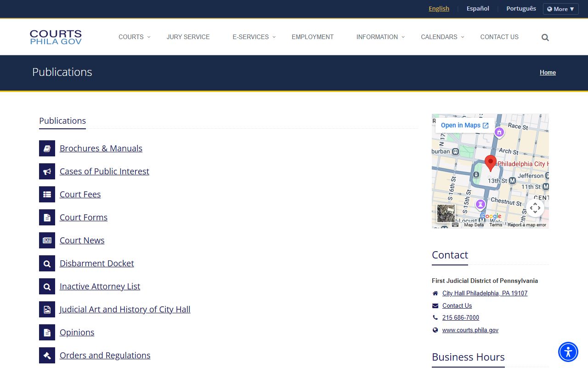Image resolution: width=588 pixels, height=368 pixels.
Task: Click the image icon beside Judicial Art and History
Action: (x=47, y=309)
